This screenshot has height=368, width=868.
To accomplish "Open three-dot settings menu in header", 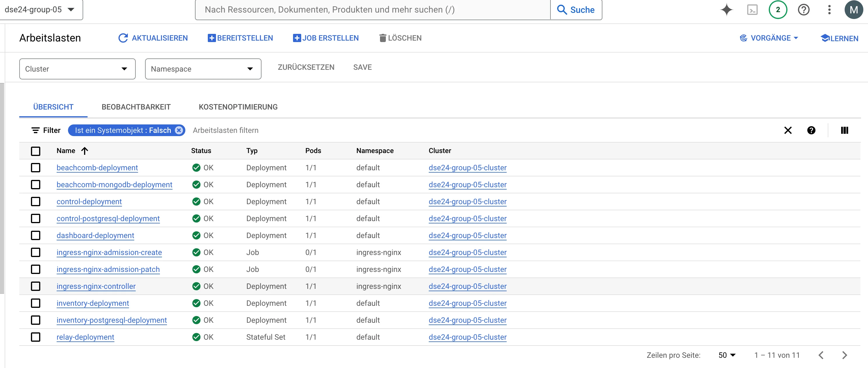I will (x=829, y=10).
